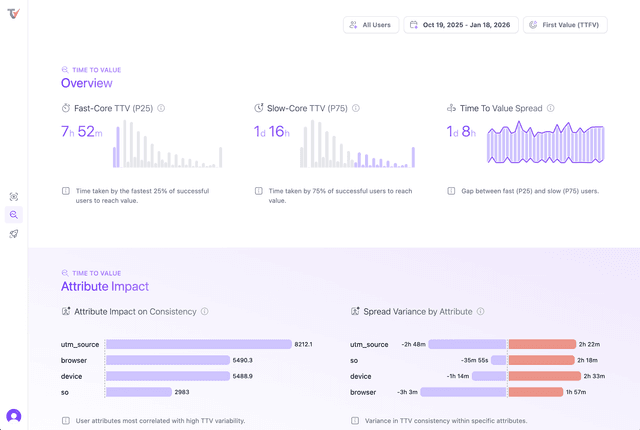Click info icon next to Fast-Core TTV (P25)
Viewport: 640px width, 430px height.
point(161,108)
